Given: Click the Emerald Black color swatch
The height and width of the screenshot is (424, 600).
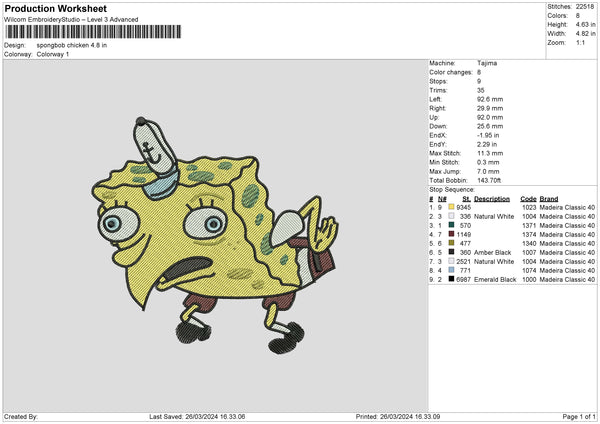Looking at the screenshot, I should coord(451,279).
